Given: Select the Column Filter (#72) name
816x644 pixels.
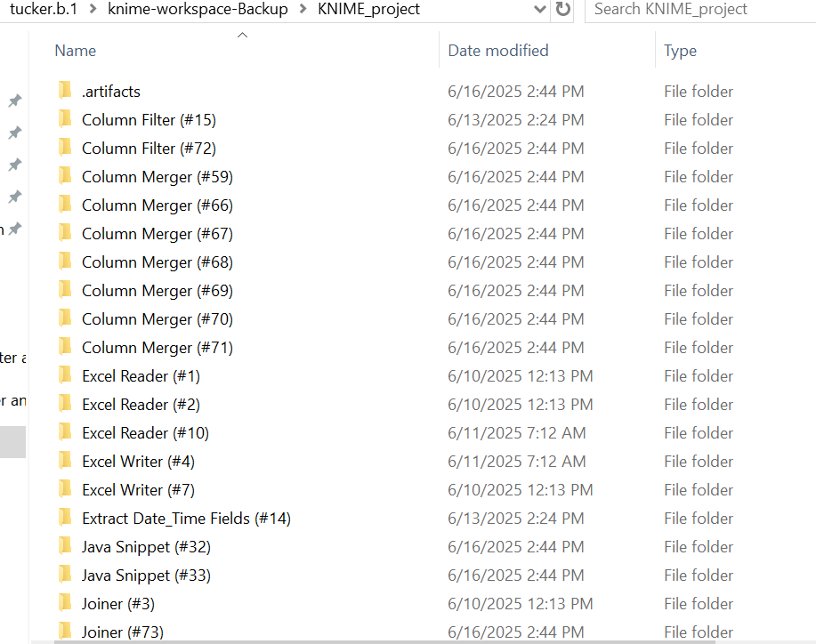Looking at the screenshot, I should pyautogui.click(x=149, y=149).
